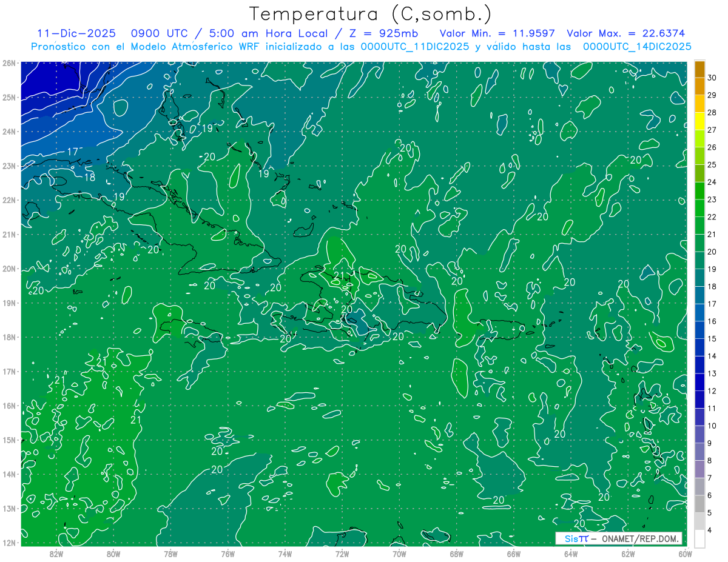Click the '23N' latitude axis label
Screen dimensions: 728x562
tap(8, 166)
